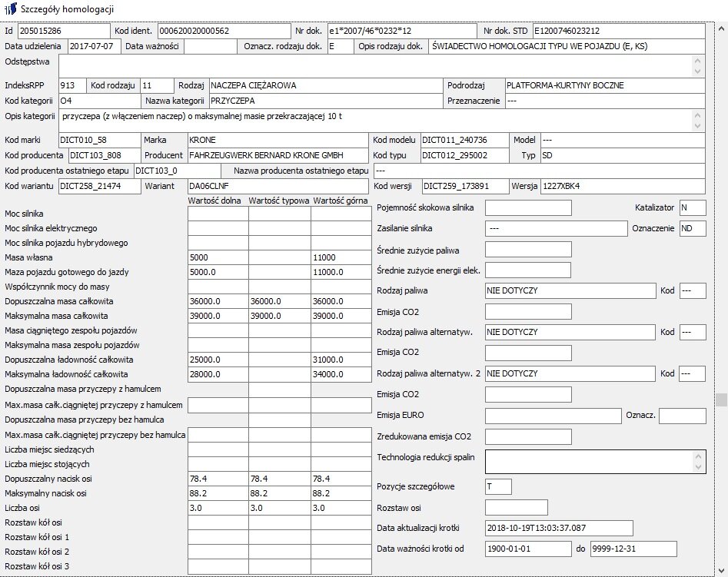The image size is (728, 577).
Task: Click the Oznacz. rodzaju dok. field
Action: tap(341, 46)
